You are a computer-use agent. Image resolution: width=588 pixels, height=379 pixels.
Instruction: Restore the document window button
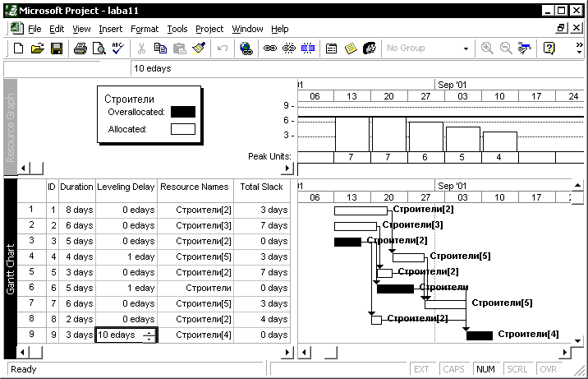pos(561,28)
